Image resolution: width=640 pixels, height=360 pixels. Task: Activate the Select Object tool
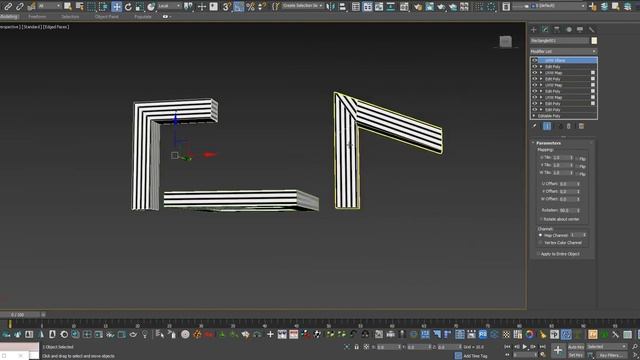tap(68, 7)
